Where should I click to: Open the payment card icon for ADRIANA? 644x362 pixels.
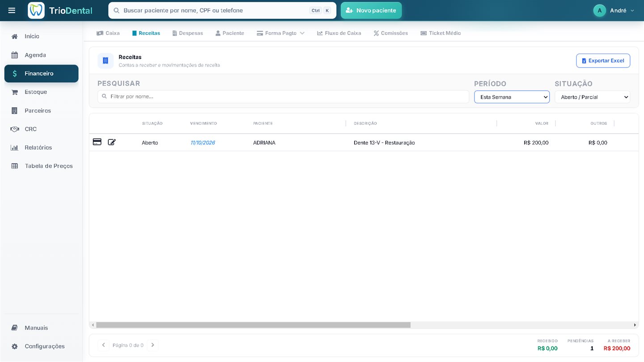point(97,142)
